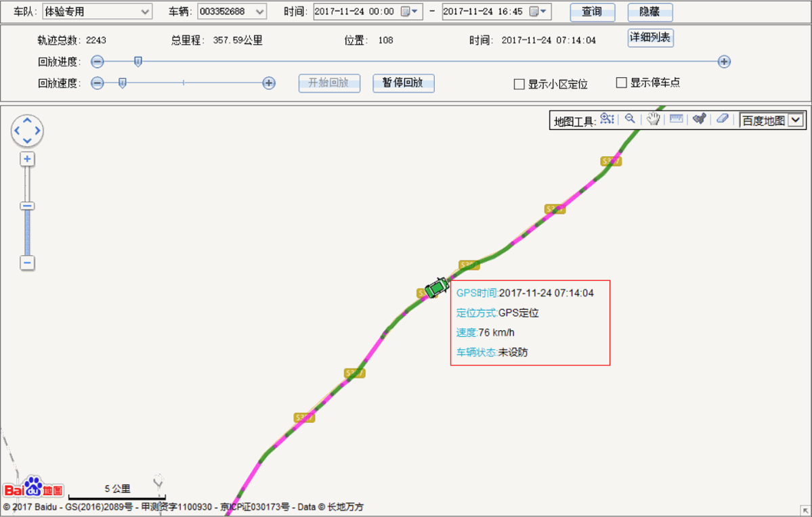Select the eraser clear tool
The width and height of the screenshot is (812, 517).
(722, 119)
